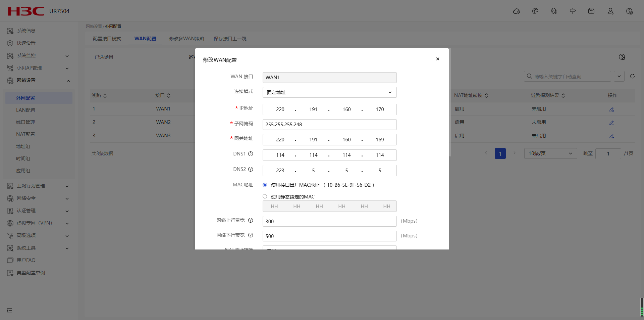
Task: Switch to 配置接口模式 tab
Action: point(107,39)
